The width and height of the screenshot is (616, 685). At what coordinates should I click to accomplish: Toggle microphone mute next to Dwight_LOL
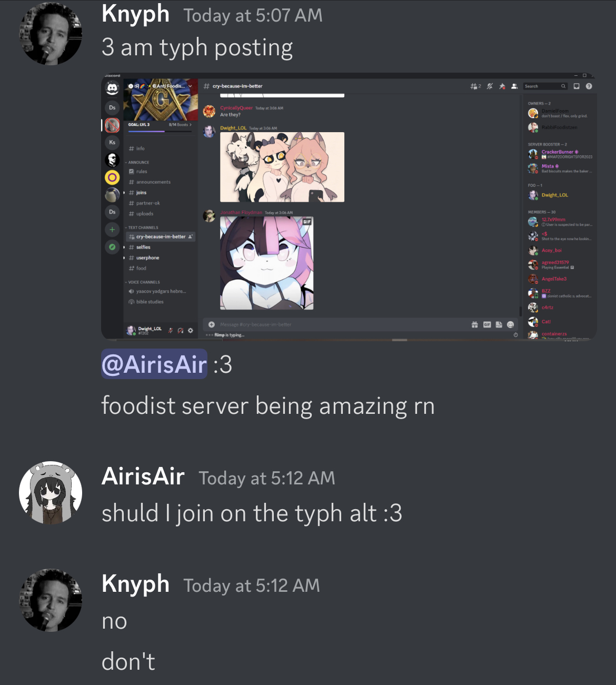(171, 331)
